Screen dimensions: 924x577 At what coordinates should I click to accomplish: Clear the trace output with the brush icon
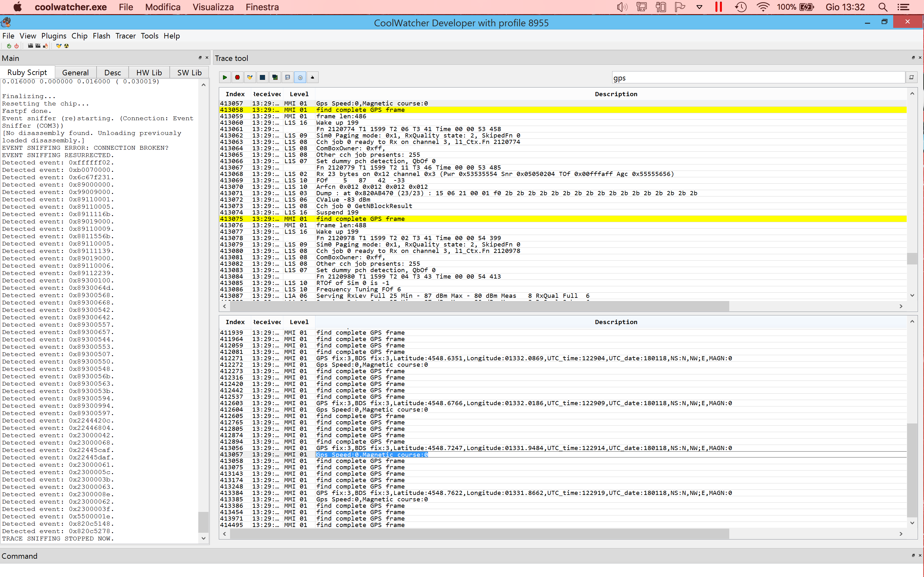(250, 77)
